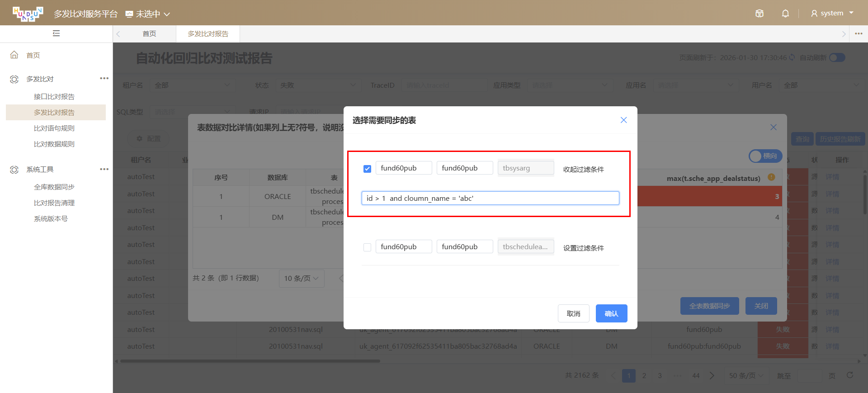Click the 首页 home icon in sidebar
Viewport: 868px width, 393px height.
pos(14,55)
